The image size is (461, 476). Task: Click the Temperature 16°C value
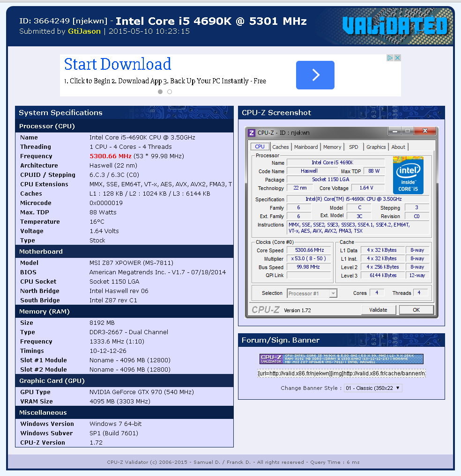tap(97, 221)
